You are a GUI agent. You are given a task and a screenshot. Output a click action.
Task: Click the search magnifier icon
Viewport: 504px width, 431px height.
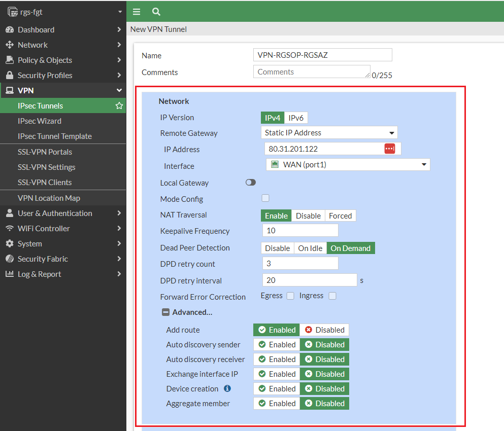point(155,11)
